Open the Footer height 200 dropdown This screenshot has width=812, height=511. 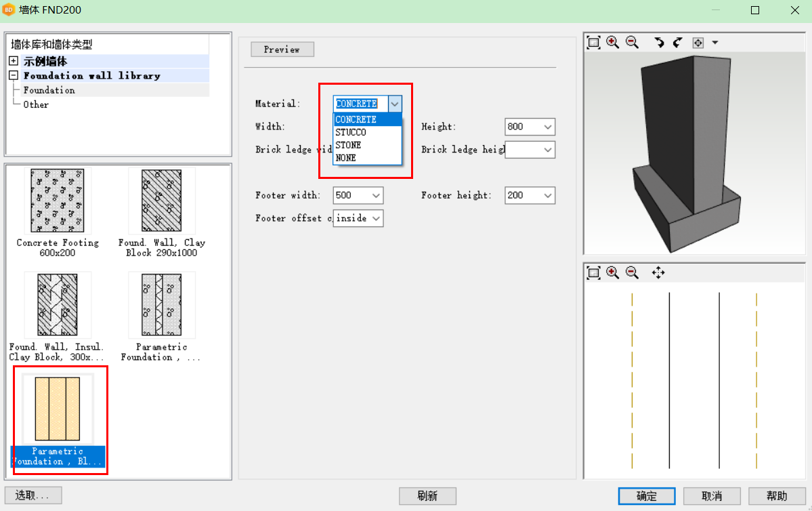[548, 195]
